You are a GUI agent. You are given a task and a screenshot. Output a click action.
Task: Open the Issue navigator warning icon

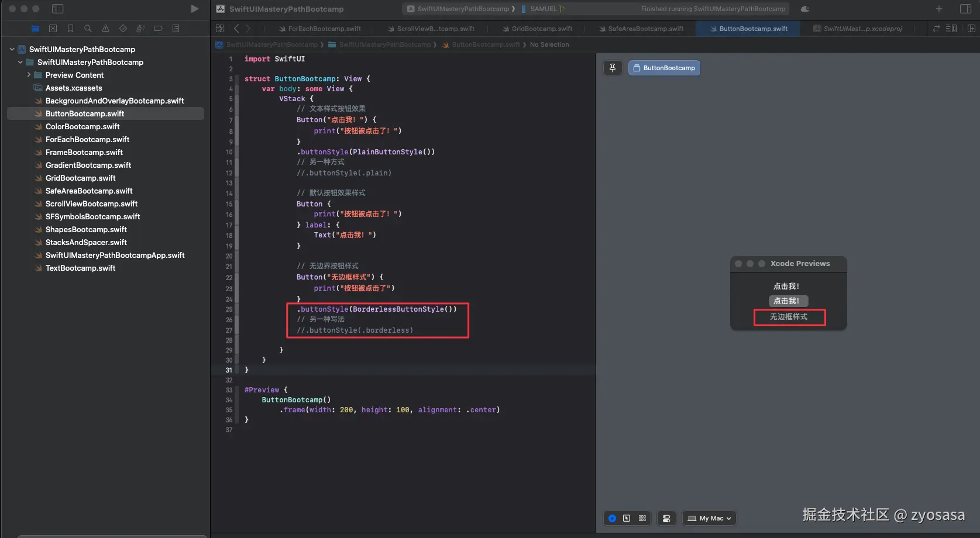[105, 28]
